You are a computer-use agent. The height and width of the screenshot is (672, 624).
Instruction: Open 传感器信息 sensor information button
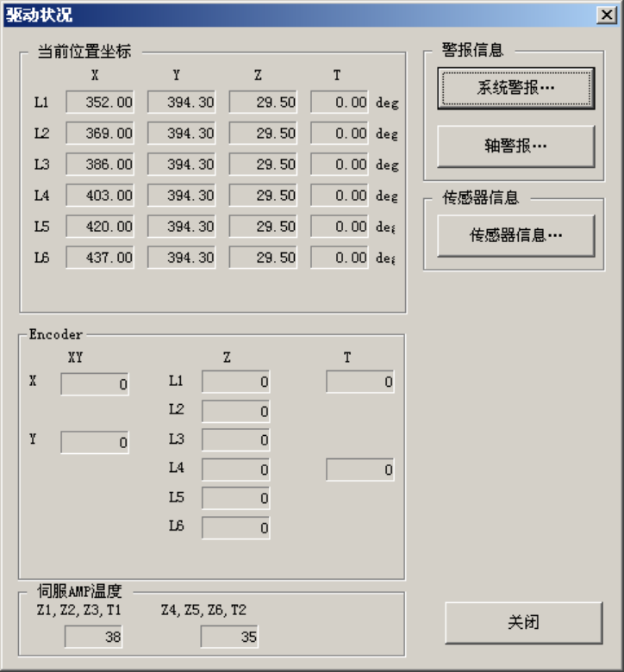pyautogui.click(x=516, y=235)
